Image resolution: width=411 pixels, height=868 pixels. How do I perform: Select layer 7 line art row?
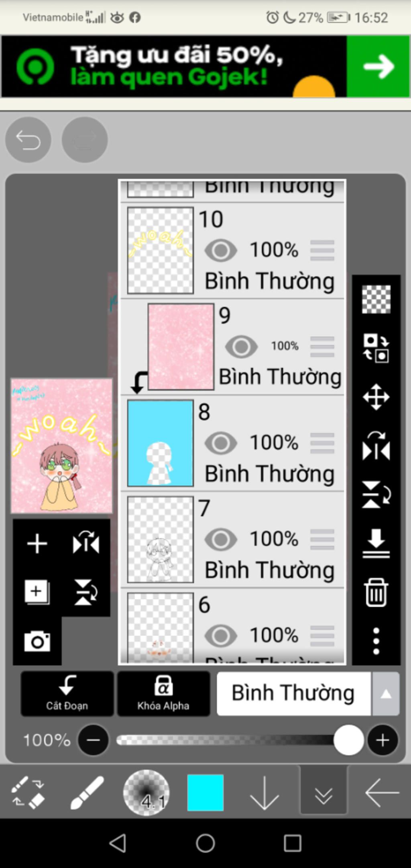232,540
